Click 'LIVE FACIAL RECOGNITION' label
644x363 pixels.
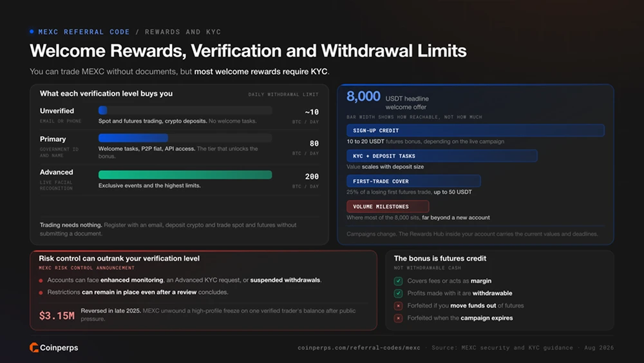pos(56,185)
